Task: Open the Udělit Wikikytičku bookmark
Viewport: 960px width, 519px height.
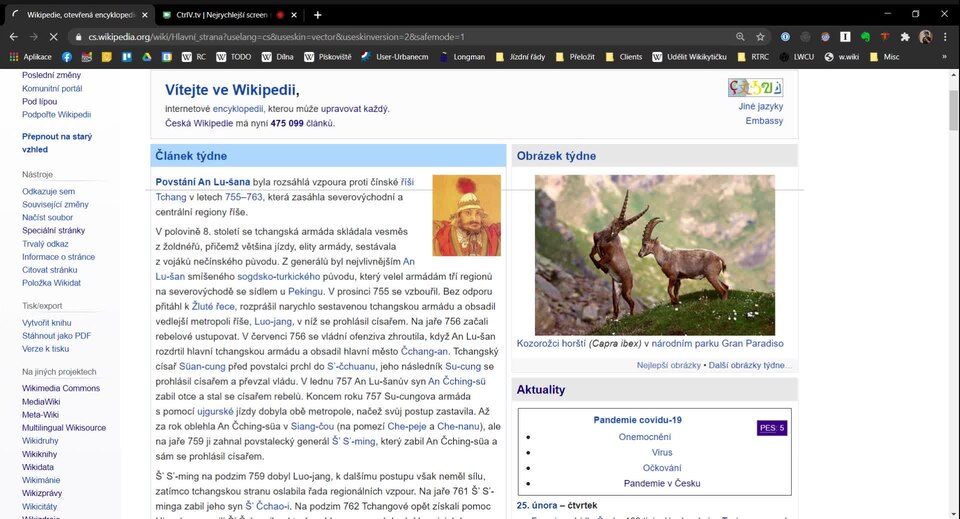Action: tap(689, 57)
